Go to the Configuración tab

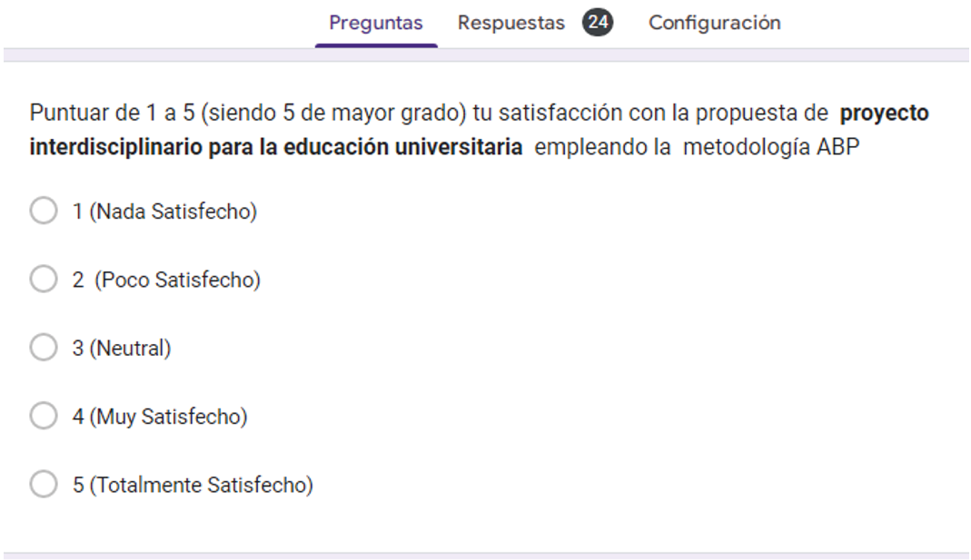coord(714,23)
